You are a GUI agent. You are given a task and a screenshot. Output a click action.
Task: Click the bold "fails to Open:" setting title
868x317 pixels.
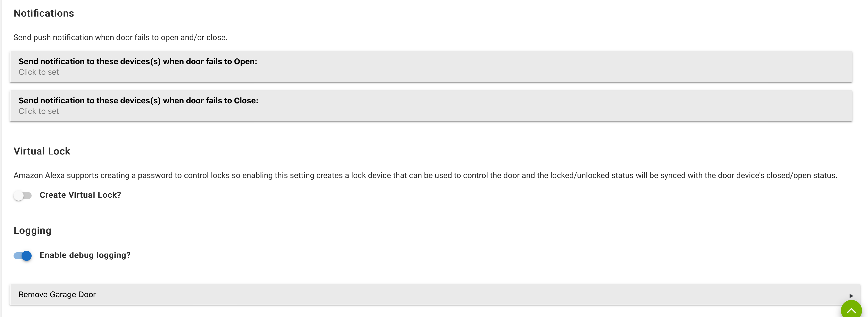click(138, 62)
